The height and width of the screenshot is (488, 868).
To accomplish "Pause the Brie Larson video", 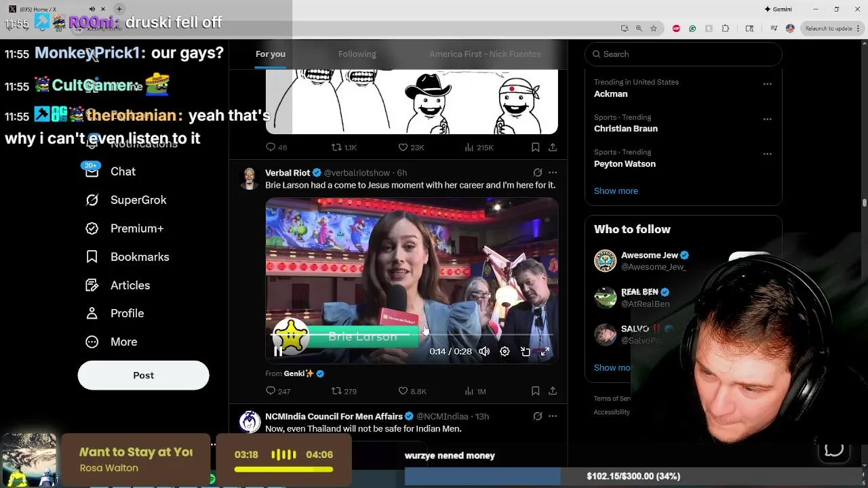I will point(278,352).
